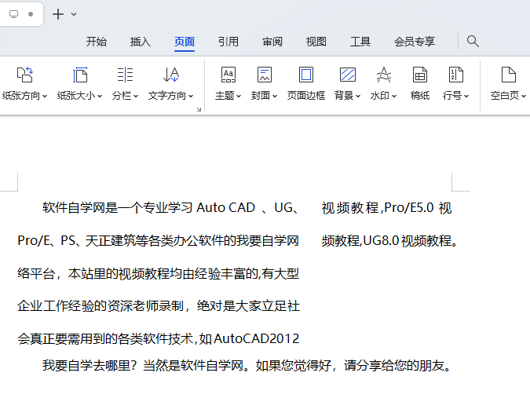Click the 文字方向 (text direction) icon
530x420 pixels.
(170, 75)
